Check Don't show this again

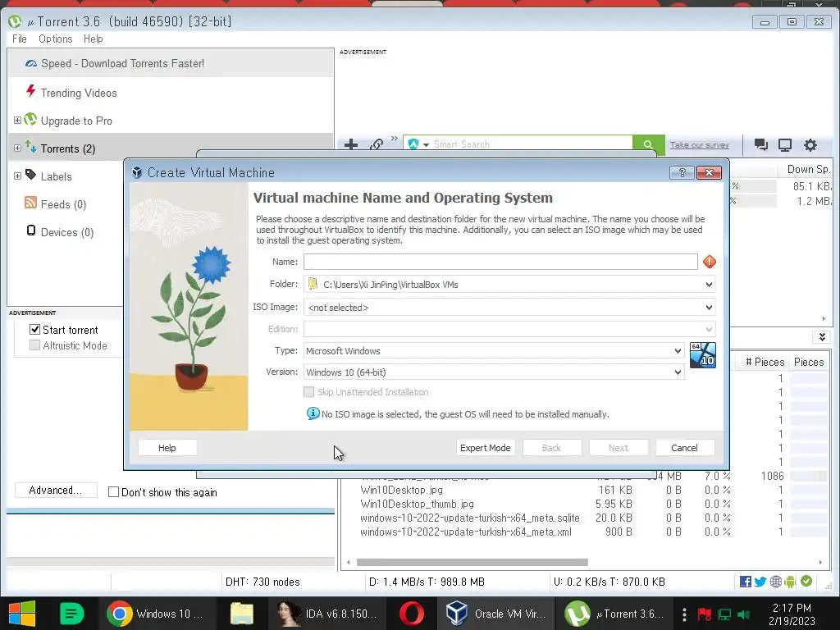click(113, 492)
